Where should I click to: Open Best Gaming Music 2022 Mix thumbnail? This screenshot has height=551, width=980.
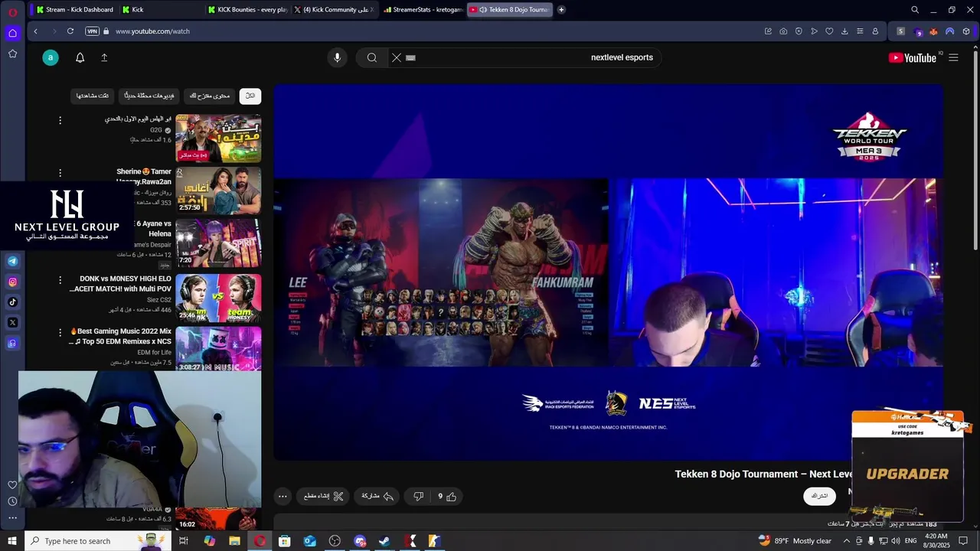[x=218, y=350]
